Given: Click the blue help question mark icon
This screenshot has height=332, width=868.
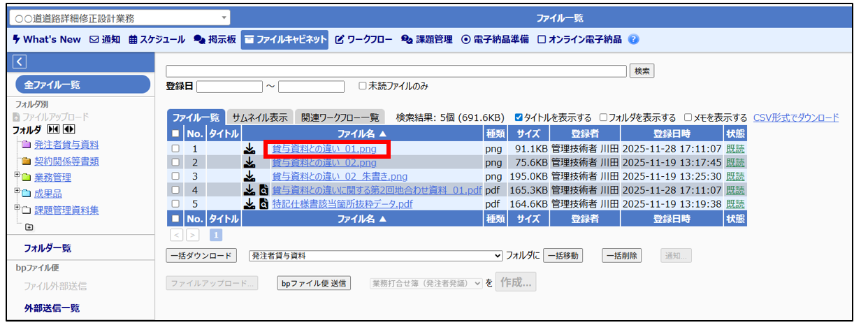Looking at the screenshot, I should point(633,40).
